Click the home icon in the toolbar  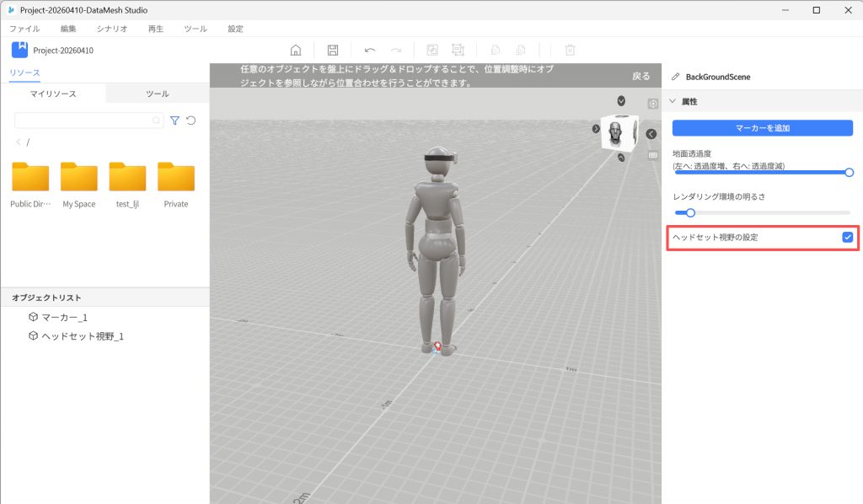[x=296, y=51]
